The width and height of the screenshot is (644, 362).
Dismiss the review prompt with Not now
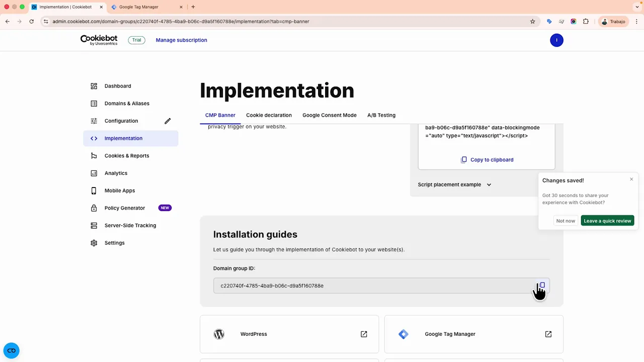566,221
